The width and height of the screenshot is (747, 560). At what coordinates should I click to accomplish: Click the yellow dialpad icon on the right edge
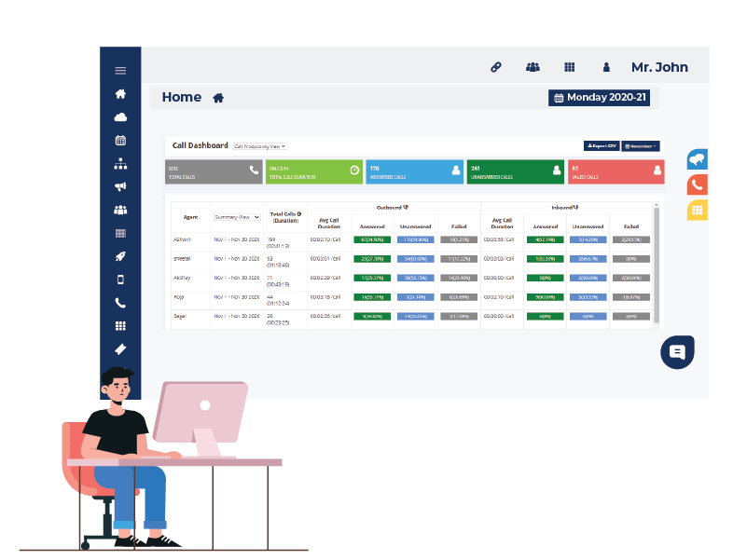(x=697, y=210)
